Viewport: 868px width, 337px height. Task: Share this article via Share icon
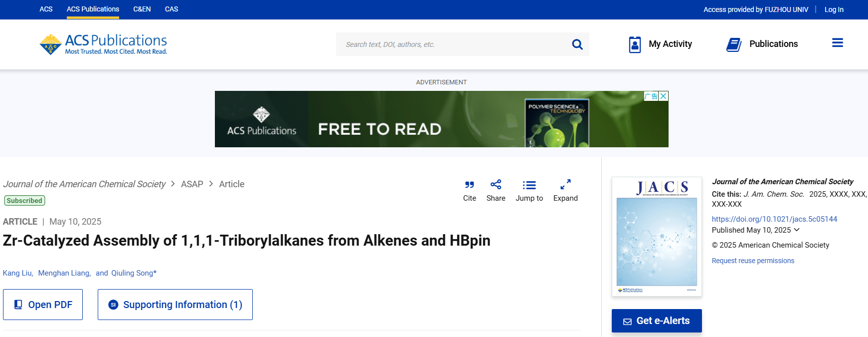point(496,185)
